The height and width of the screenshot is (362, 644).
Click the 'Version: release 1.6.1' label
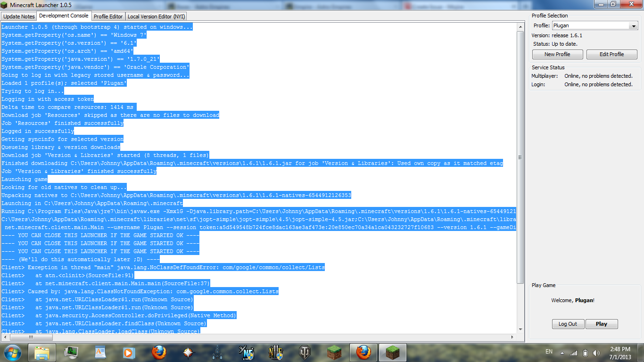pyautogui.click(x=557, y=35)
